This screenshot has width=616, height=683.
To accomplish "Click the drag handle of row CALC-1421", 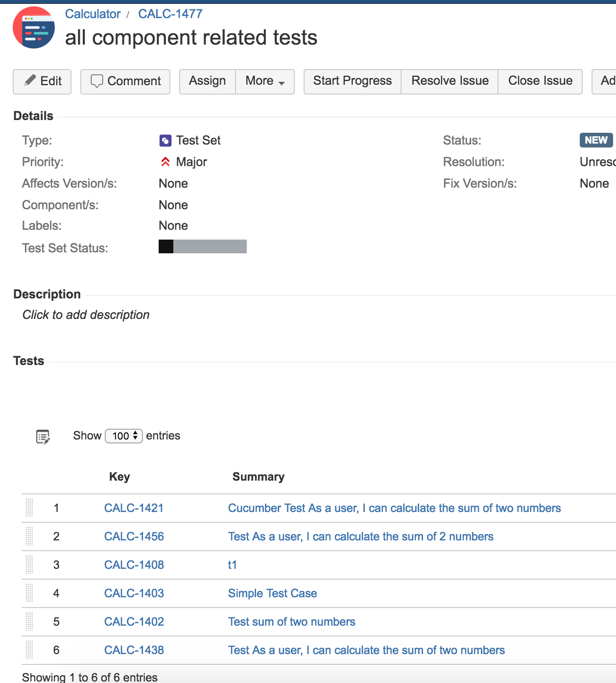I will tap(29, 508).
